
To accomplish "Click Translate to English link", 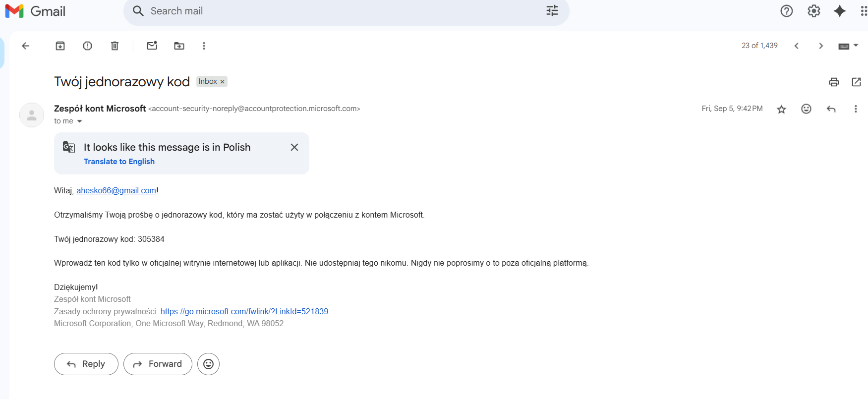I will (x=119, y=162).
